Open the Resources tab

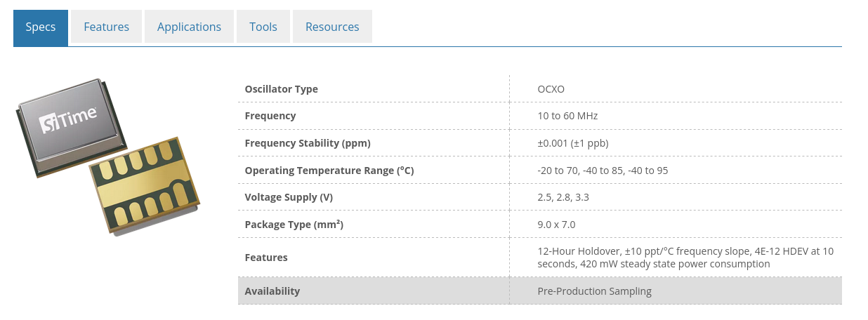tap(332, 27)
